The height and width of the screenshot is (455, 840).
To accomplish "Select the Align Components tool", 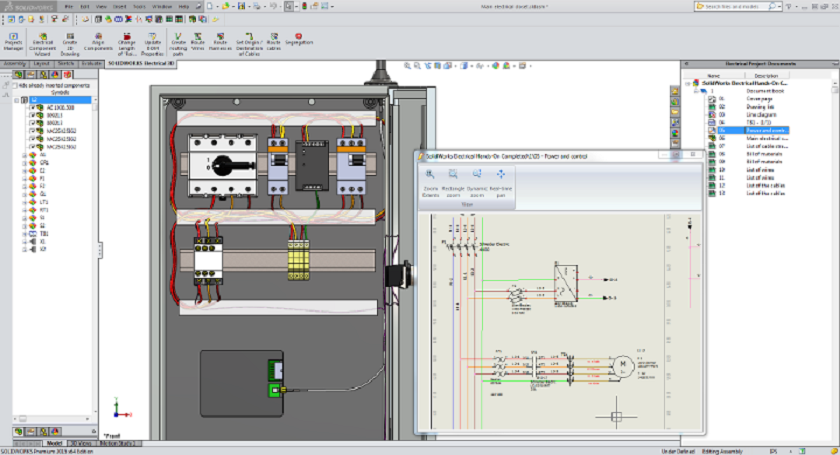I will [x=98, y=42].
